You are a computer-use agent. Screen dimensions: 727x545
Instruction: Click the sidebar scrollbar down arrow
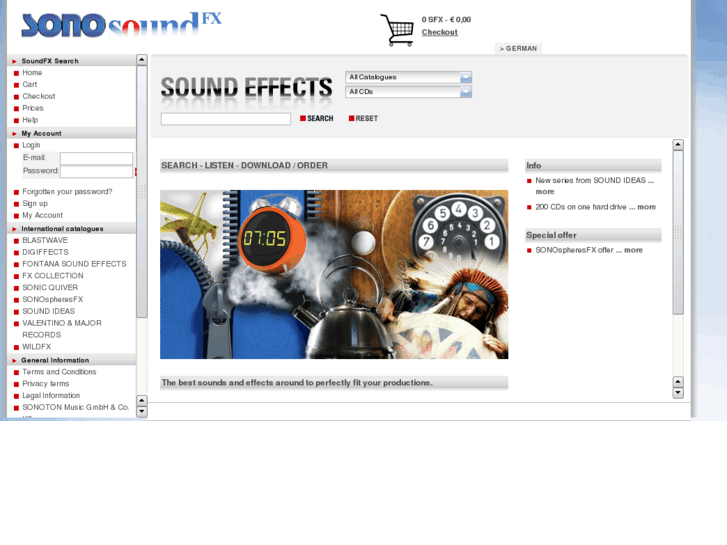pyautogui.click(x=142, y=411)
